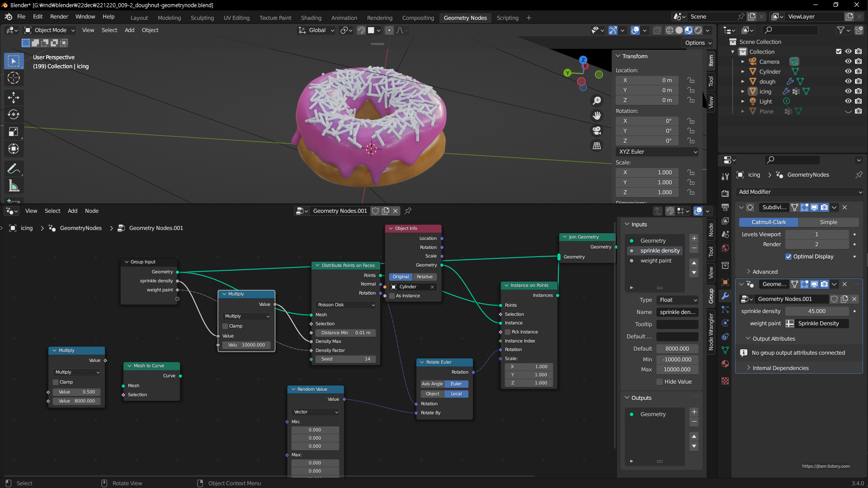Expand the Cylinder object in outliner
Screen dimensions: 868x488
pyautogui.click(x=742, y=71)
